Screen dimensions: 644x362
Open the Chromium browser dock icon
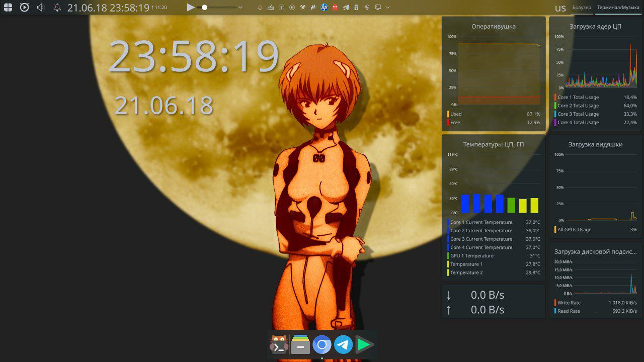(322, 345)
